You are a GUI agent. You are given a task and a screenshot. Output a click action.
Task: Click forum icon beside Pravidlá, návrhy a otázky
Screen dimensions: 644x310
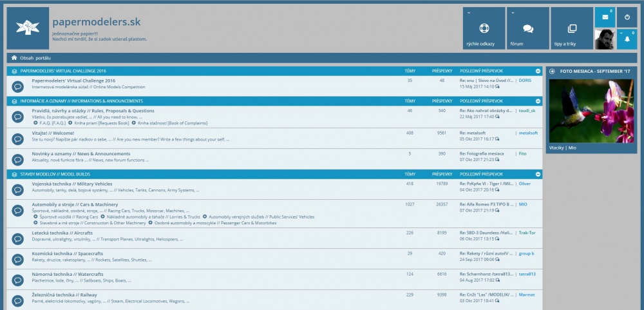(x=17, y=117)
